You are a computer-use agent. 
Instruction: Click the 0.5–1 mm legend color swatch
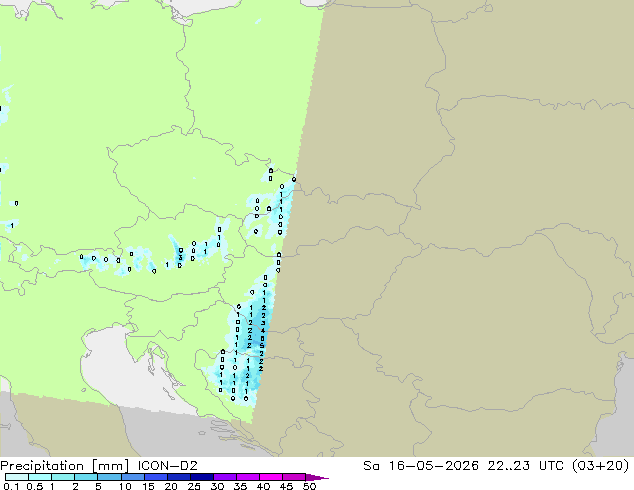[40, 477]
